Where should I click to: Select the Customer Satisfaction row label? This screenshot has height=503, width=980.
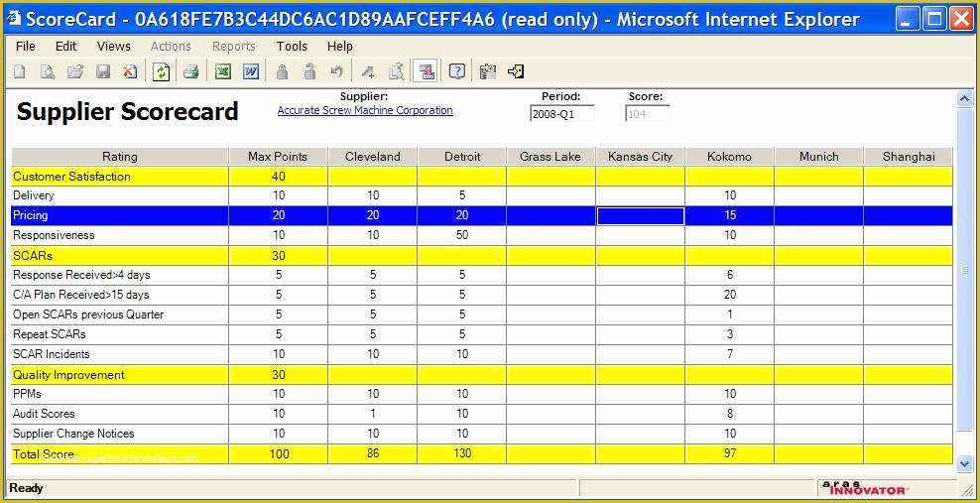pos(71,177)
